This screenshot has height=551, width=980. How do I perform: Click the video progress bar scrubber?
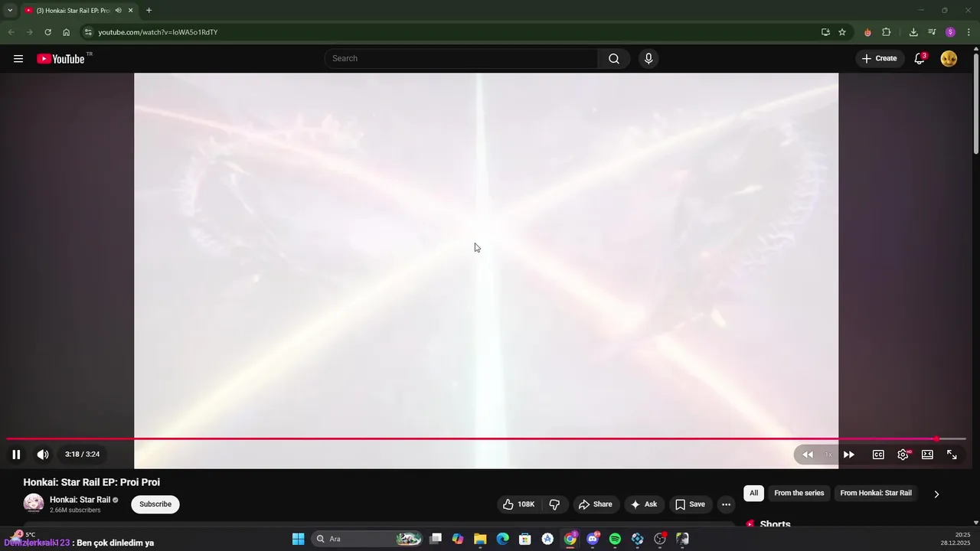click(x=936, y=439)
